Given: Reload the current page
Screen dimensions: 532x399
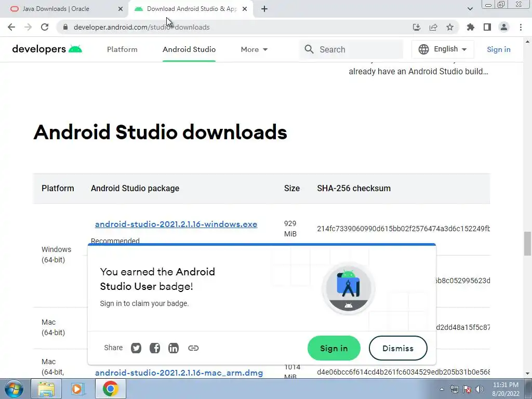Looking at the screenshot, I should pos(45,27).
